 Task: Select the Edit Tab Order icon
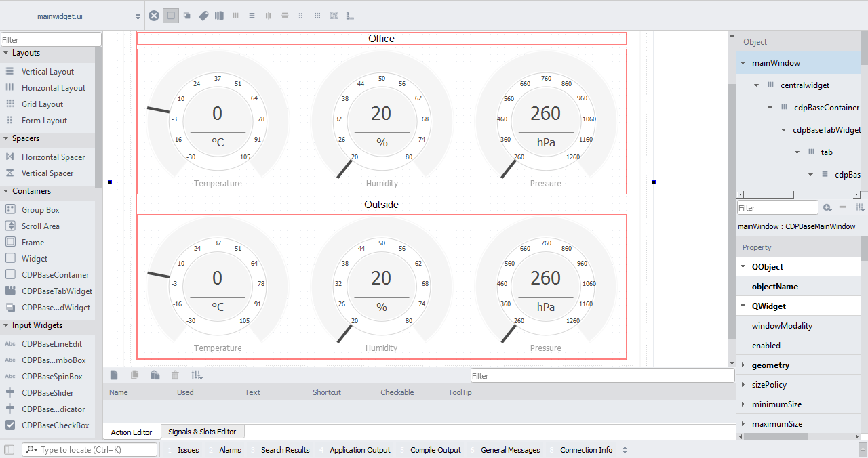[219, 16]
